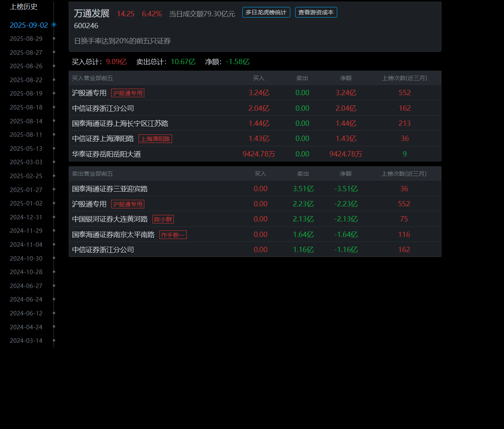
Task: Select history date 2024-06-27
Action: tap(26, 286)
